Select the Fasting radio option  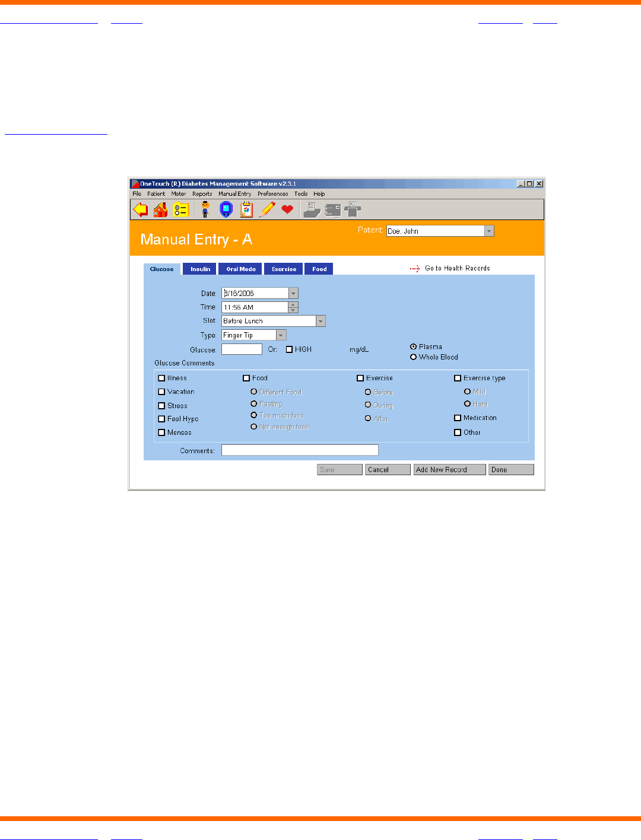tap(254, 403)
